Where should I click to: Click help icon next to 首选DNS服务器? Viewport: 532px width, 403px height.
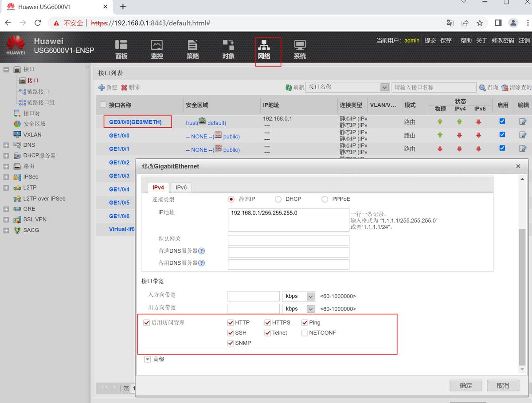pos(201,251)
